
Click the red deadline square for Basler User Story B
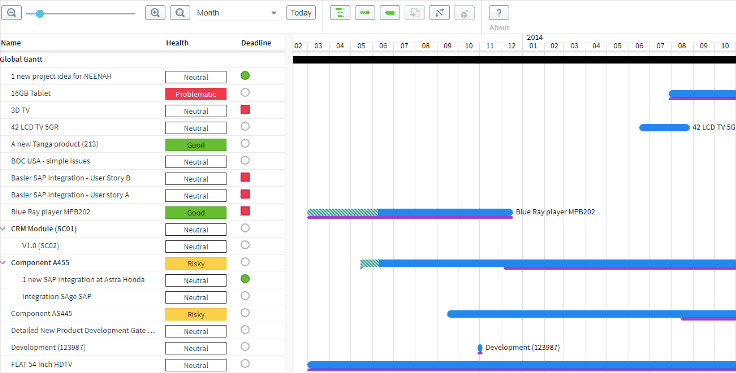point(245,177)
